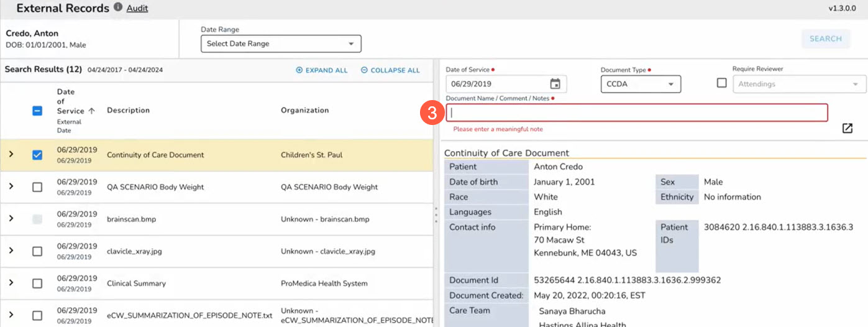Open the Select Date Range dropdown

(281, 44)
